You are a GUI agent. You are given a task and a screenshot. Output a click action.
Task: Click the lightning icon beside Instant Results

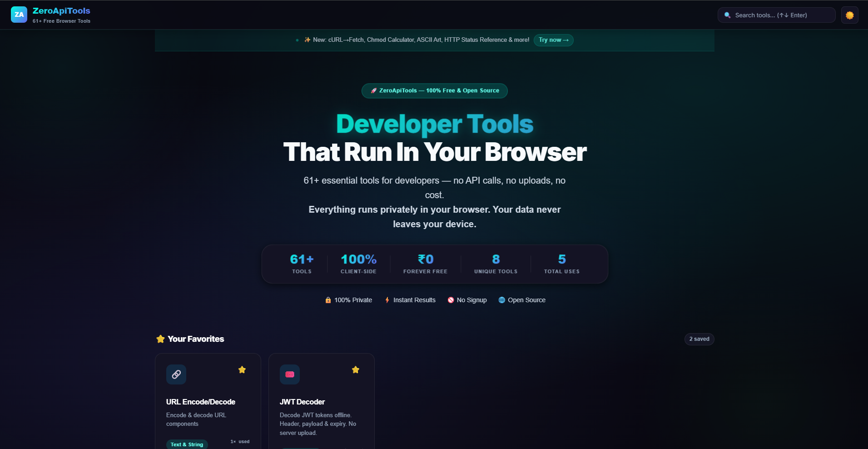[x=387, y=300]
